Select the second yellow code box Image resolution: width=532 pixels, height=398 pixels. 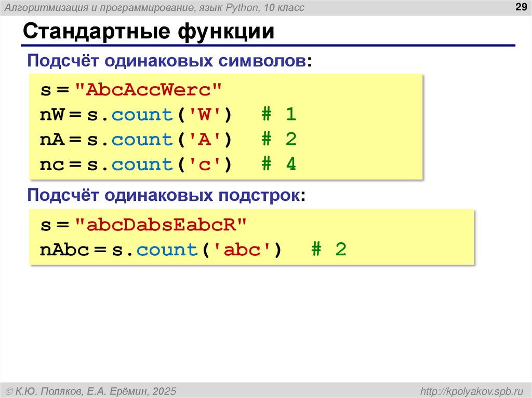tap(252, 236)
